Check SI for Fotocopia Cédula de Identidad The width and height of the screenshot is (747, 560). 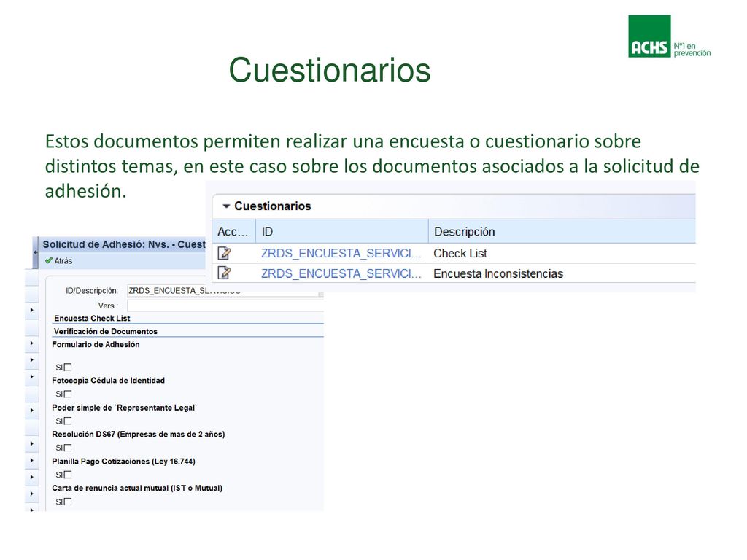[68, 394]
